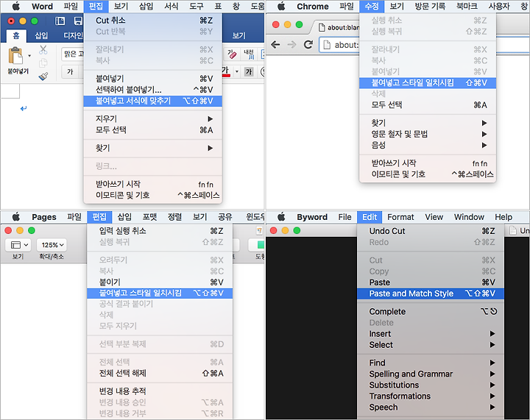Choose 받아쓰기 시작 in Word menu
530x420 pixels.
pos(153,184)
